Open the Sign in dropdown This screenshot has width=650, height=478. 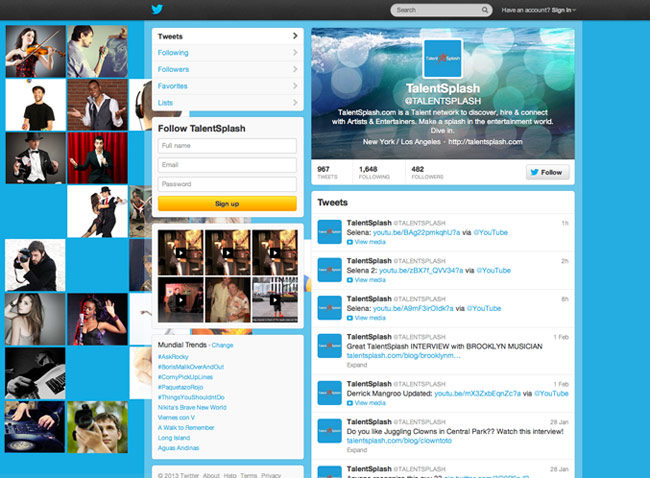(x=564, y=10)
